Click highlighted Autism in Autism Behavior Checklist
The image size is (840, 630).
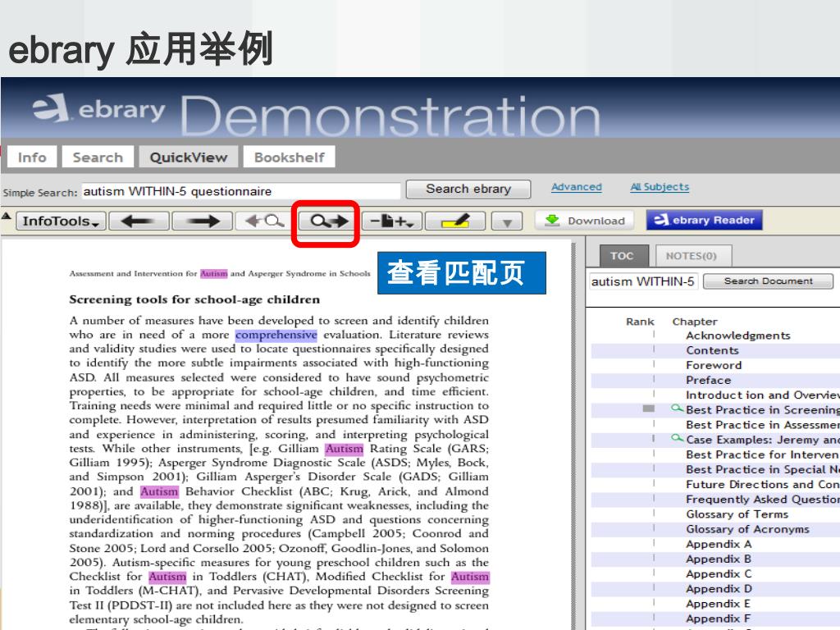159,491
